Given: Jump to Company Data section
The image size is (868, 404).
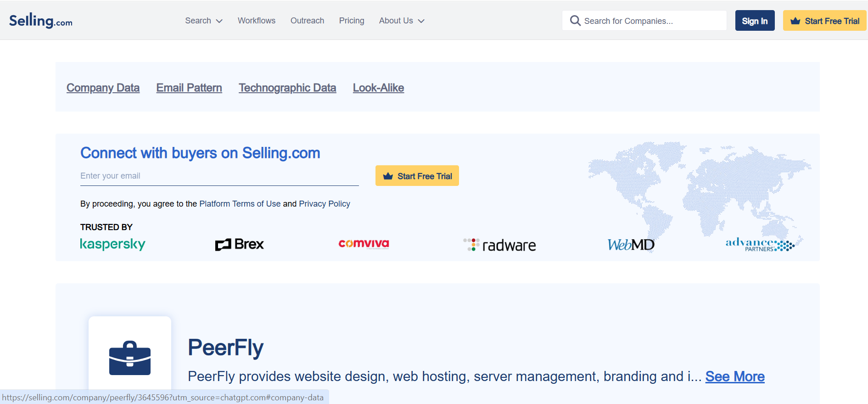Looking at the screenshot, I should tap(103, 88).
